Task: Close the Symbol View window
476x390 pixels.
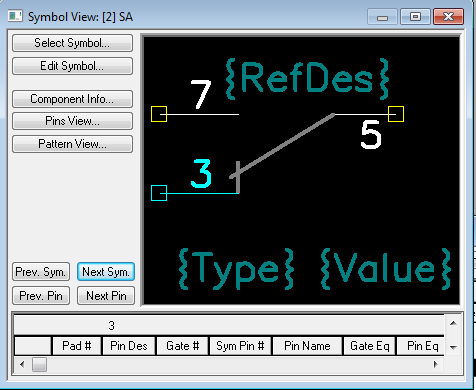Action: pyautogui.click(x=448, y=17)
